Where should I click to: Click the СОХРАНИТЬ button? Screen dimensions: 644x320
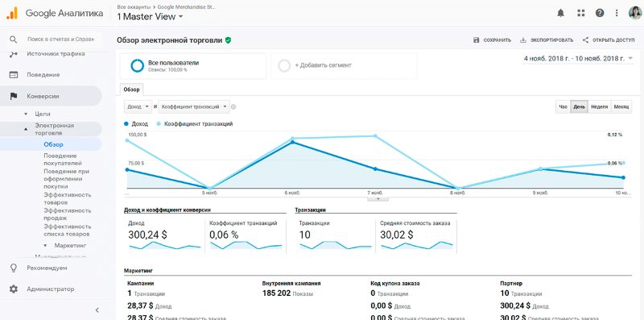[x=493, y=40]
